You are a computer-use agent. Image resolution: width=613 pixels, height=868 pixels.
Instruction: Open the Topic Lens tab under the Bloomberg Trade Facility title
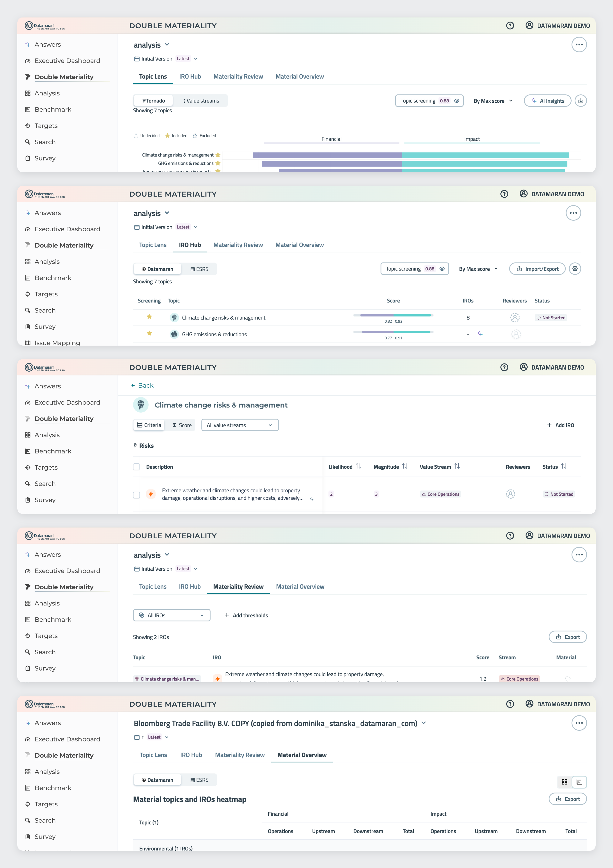(153, 755)
